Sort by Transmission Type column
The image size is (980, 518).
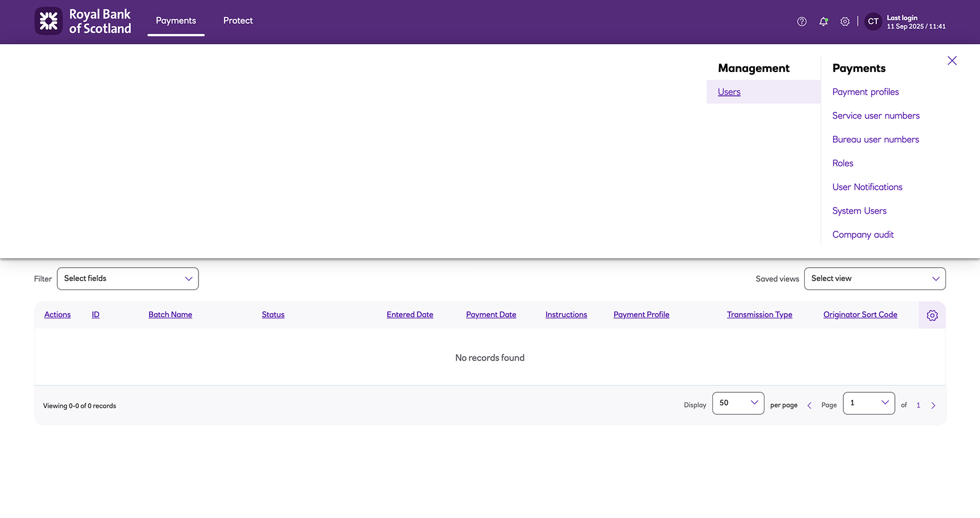pyautogui.click(x=759, y=315)
